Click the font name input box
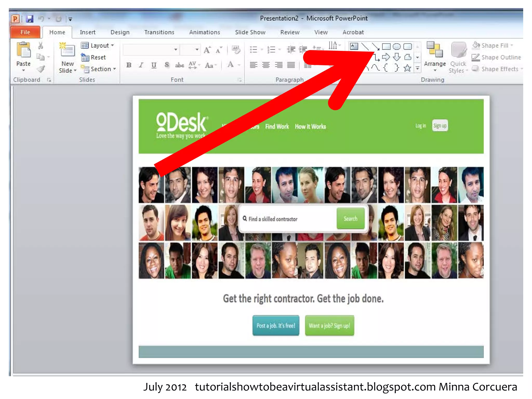The height and width of the screenshot is (399, 532). tap(148, 50)
